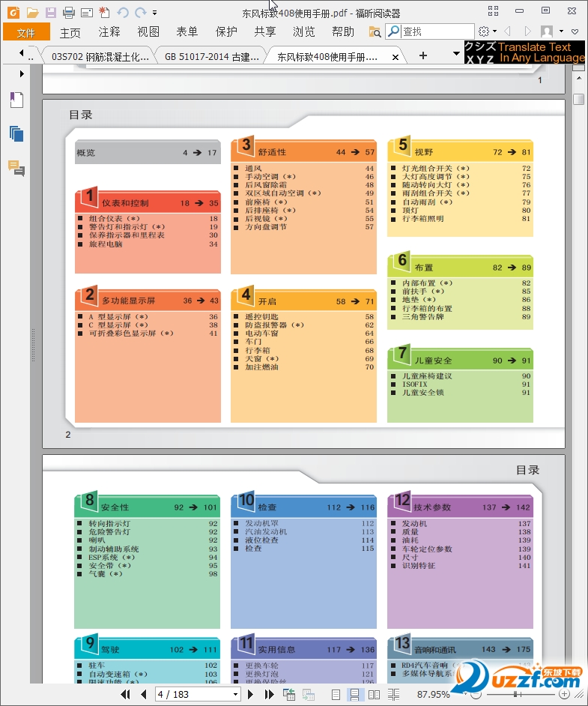Jump to the first page

pos(126,694)
